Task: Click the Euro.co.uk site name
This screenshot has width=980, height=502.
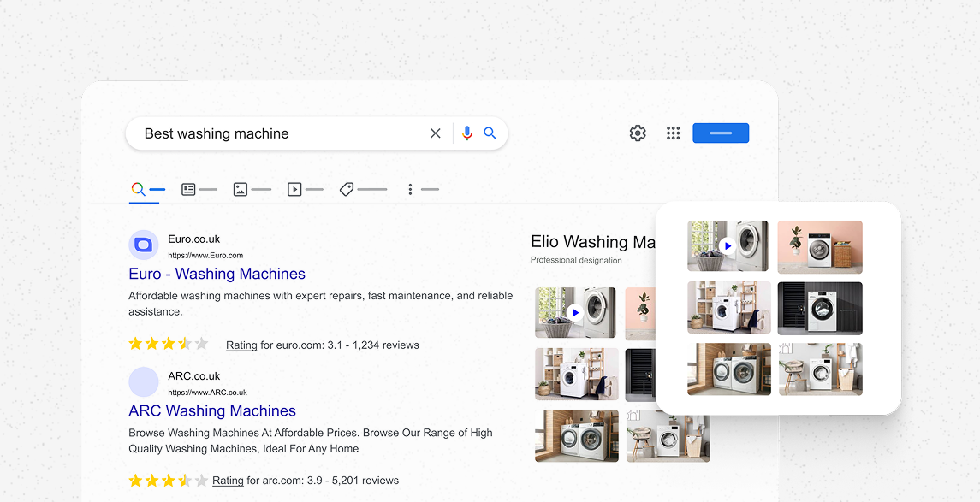Action: (x=193, y=239)
